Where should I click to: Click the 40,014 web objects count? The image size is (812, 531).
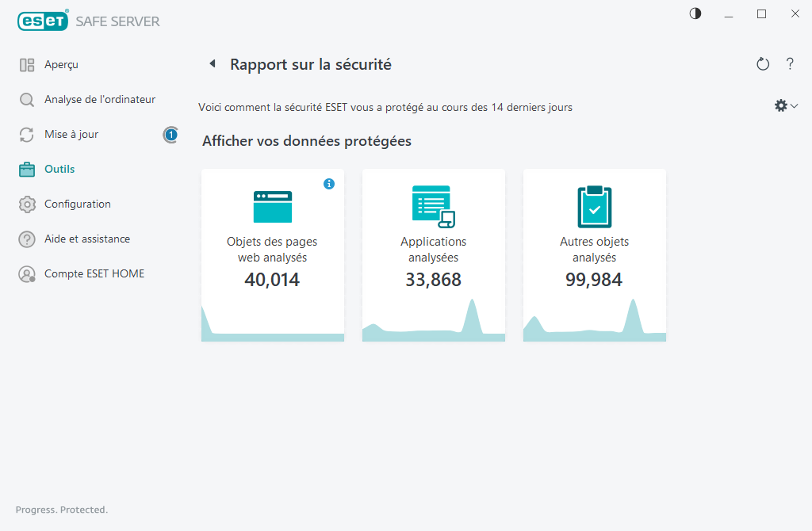click(x=272, y=280)
